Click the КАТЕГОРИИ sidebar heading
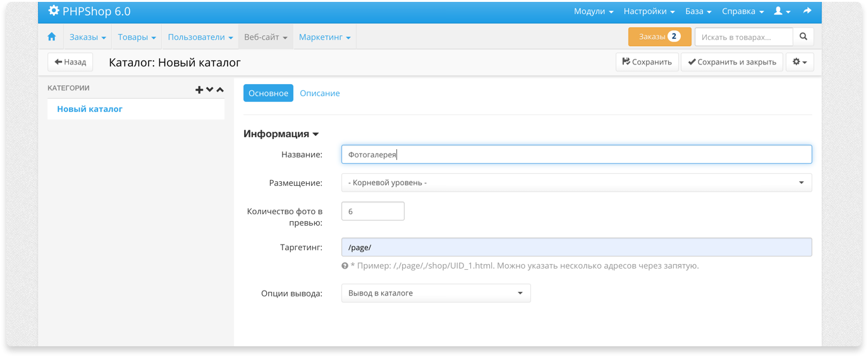The image size is (868, 357). pos(68,88)
